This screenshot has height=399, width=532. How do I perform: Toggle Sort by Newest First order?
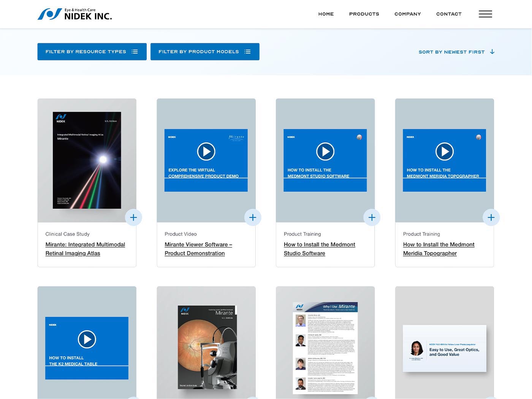[456, 52]
